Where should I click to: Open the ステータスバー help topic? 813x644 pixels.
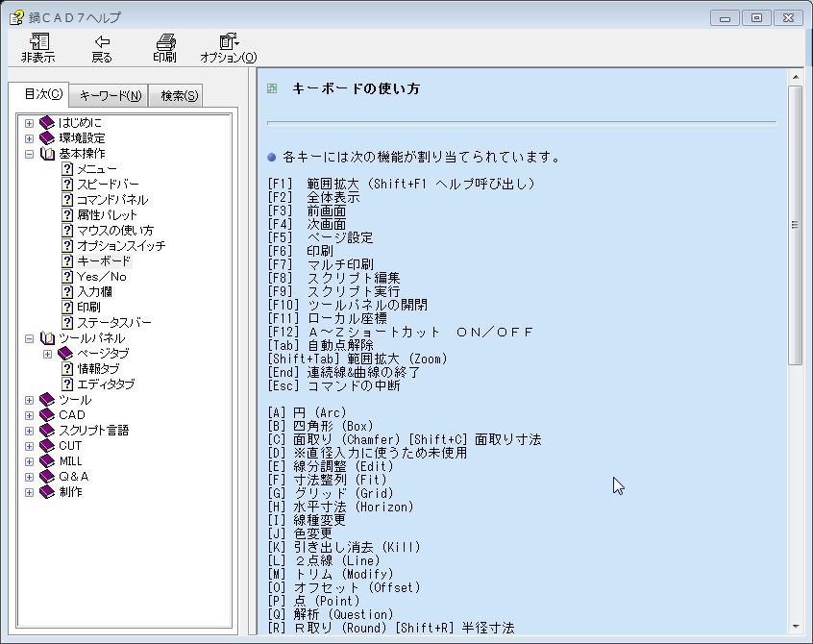coord(114,323)
